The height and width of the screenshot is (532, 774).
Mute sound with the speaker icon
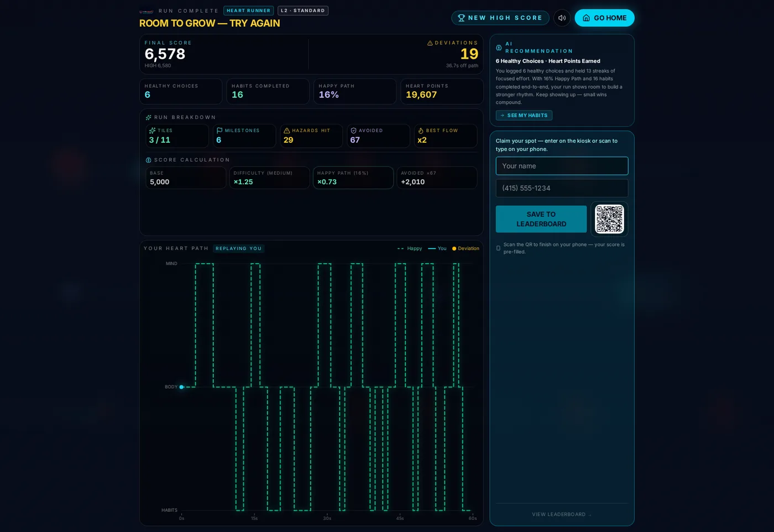pos(562,18)
